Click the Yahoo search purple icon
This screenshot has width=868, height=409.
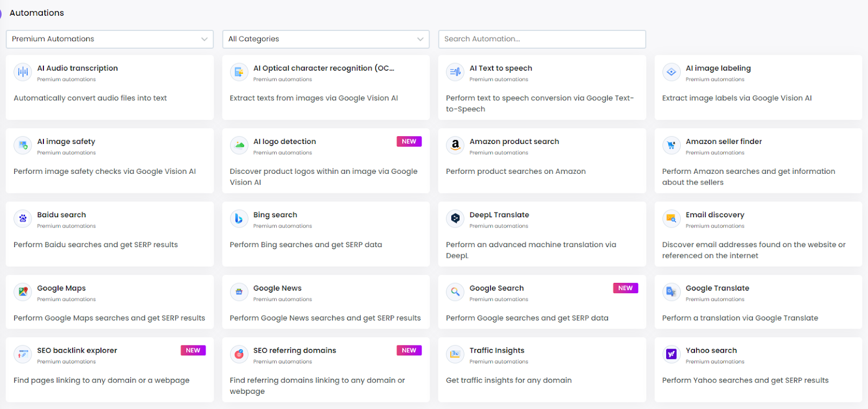[671, 354]
